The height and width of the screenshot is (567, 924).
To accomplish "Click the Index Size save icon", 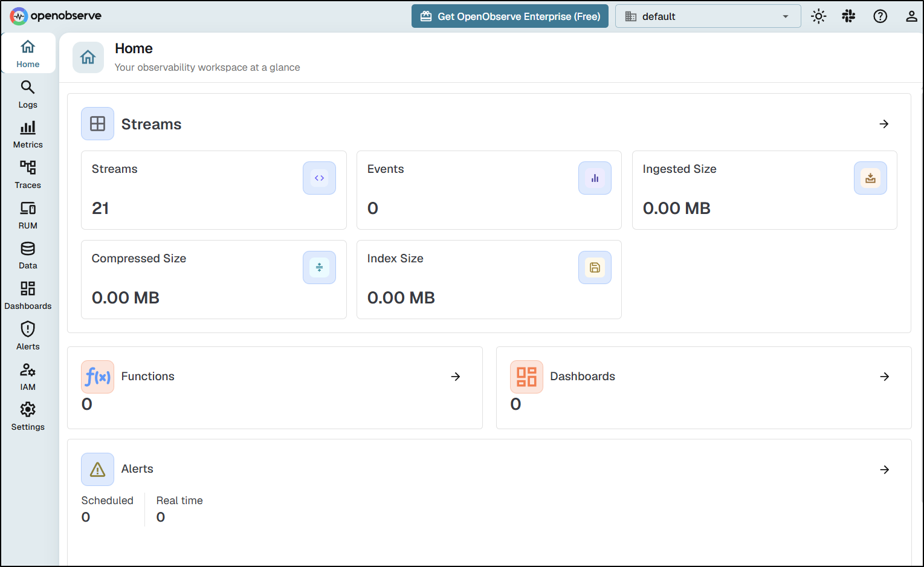I will tap(595, 267).
